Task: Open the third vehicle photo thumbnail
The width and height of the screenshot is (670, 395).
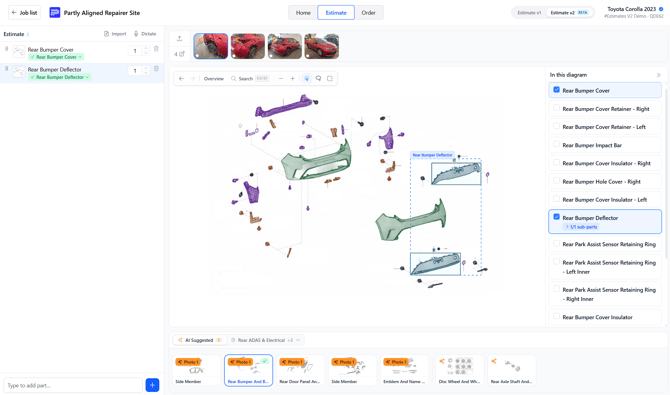Action: pos(285,46)
